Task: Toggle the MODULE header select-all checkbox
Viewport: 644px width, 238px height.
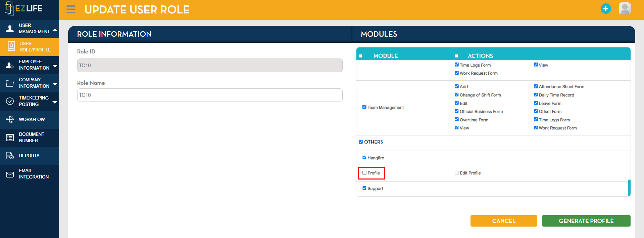Action: point(361,56)
